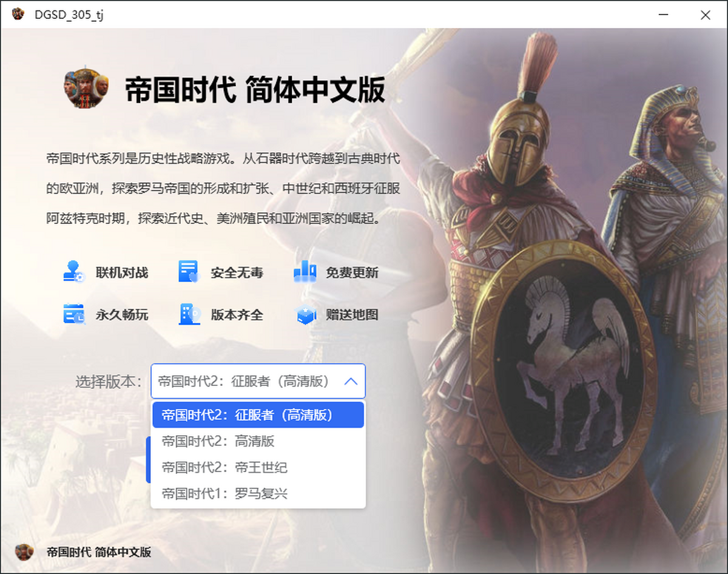
Task: Click the 选择版本 label
Action: (x=109, y=381)
